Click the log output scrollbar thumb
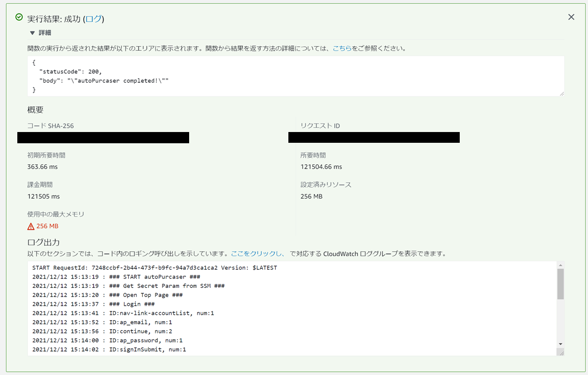The width and height of the screenshot is (588, 375). (x=560, y=283)
